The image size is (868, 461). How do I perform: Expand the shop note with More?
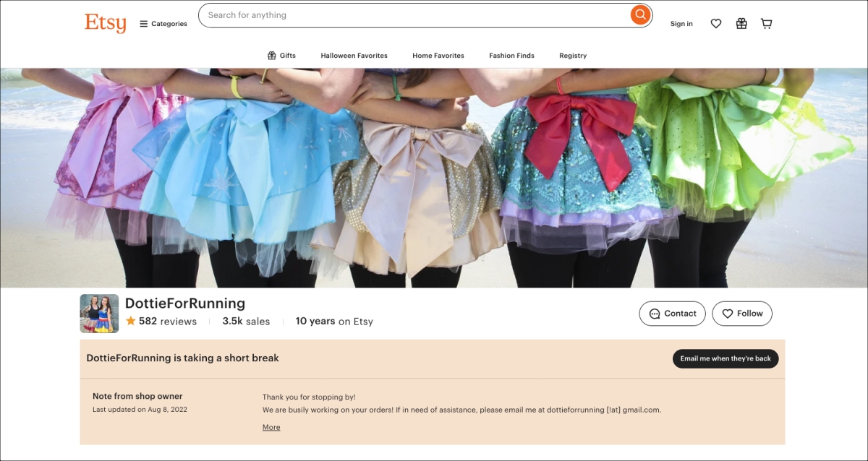(271, 427)
